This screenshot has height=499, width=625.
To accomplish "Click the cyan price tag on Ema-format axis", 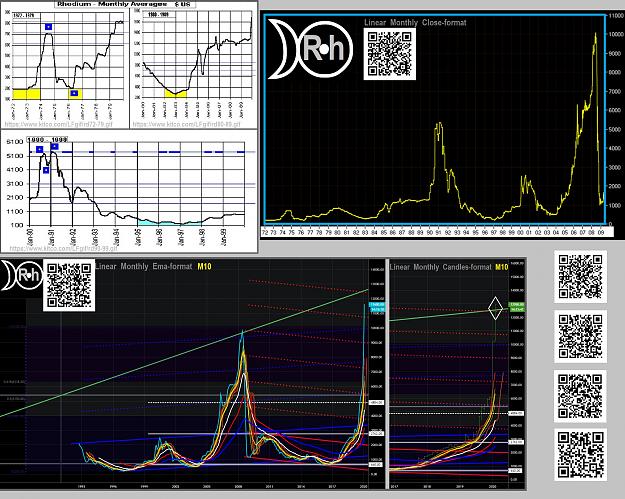I will coord(377,307).
